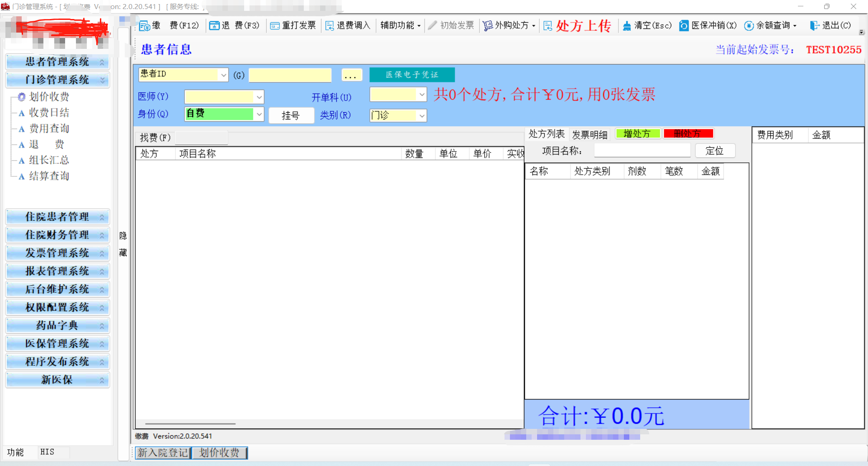Switch to the 发票明细 tab
The image size is (868, 466).
(x=590, y=134)
